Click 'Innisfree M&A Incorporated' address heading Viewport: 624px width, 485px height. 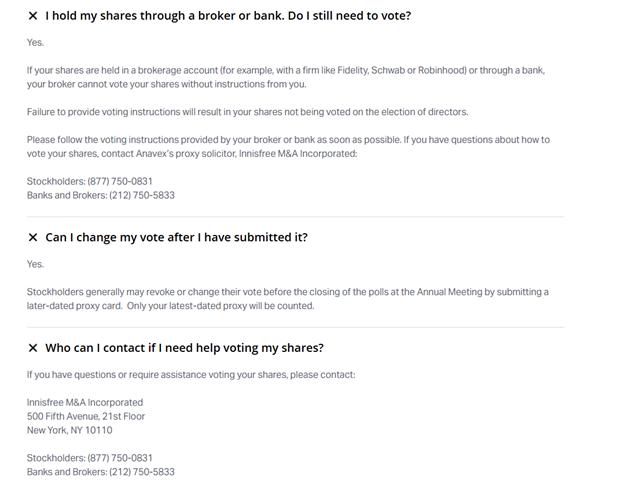tap(85, 403)
